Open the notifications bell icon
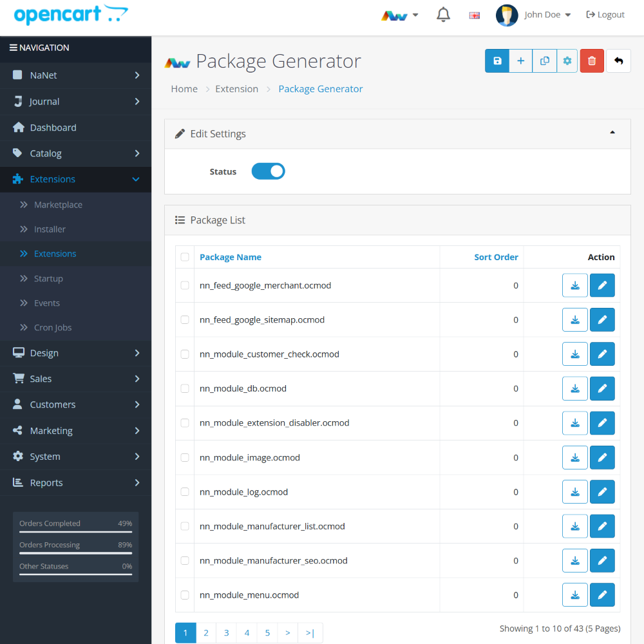The height and width of the screenshot is (644, 644). click(x=443, y=15)
